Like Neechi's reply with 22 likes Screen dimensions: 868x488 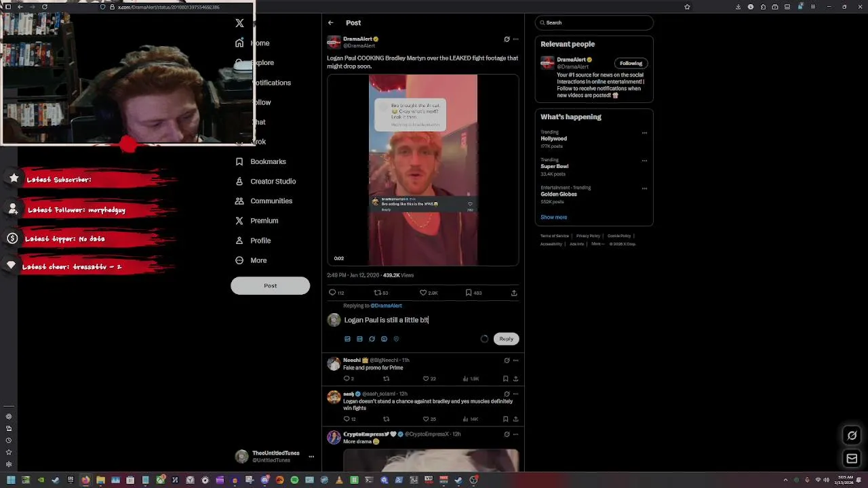tap(430, 379)
